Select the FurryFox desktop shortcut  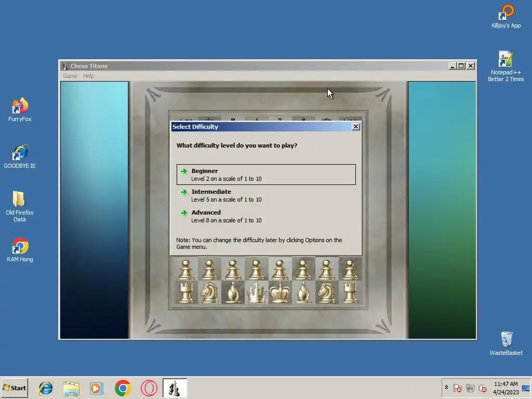(20, 110)
